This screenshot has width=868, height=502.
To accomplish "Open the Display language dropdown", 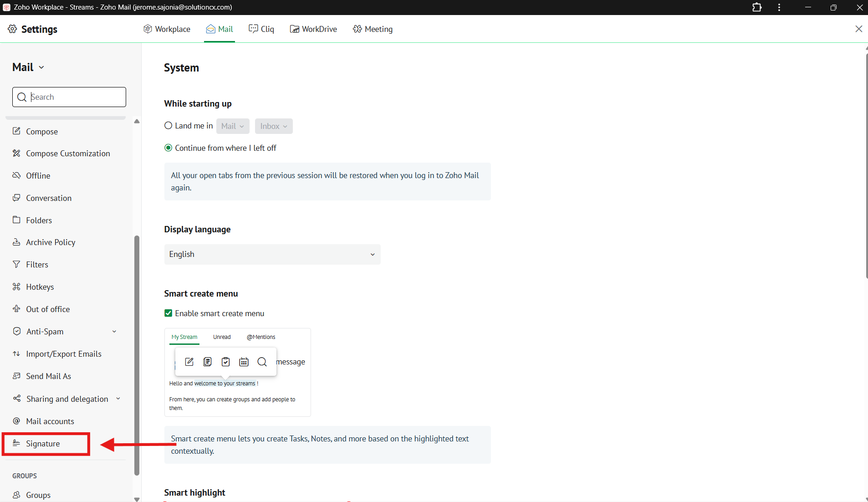I will point(272,254).
